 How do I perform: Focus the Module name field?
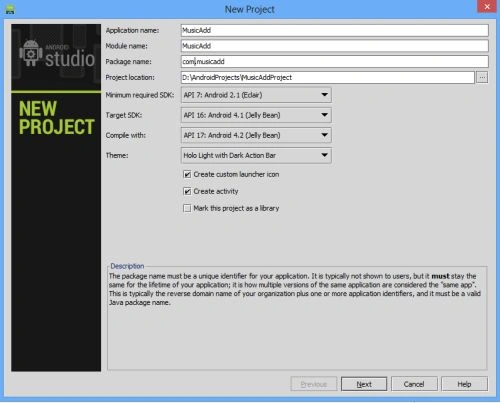point(335,46)
